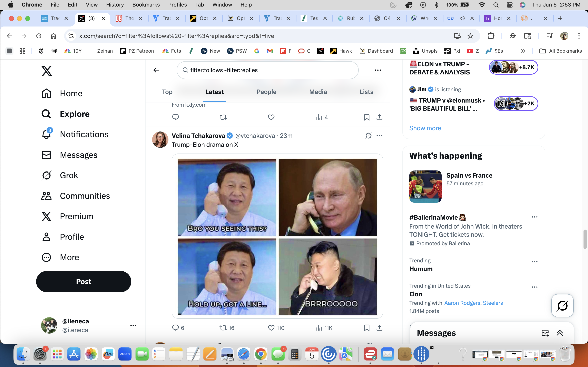This screenshot has width=588, height=367.
Task: Switch to the People tab
Action: click(x=266, y=92)
